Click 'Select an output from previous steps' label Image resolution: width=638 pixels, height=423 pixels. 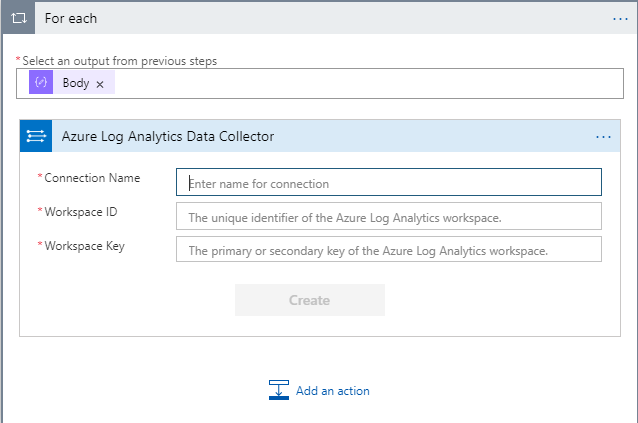coord(119,61)
